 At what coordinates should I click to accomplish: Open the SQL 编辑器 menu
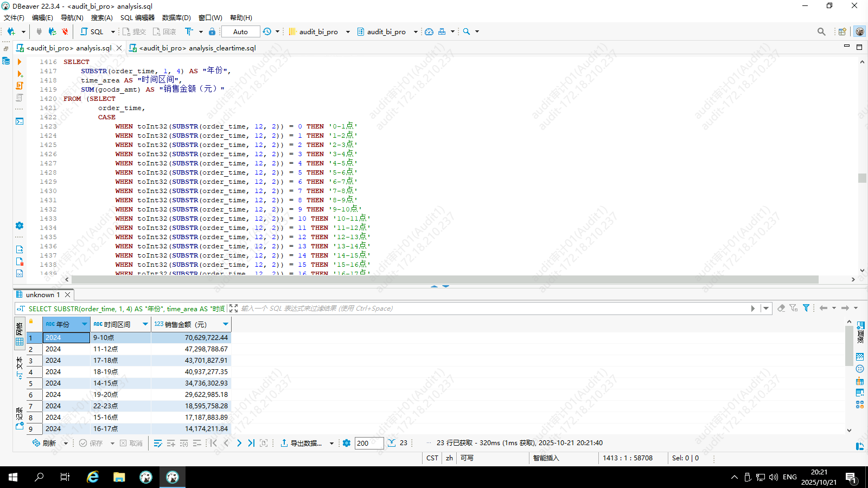pos(137,17)
